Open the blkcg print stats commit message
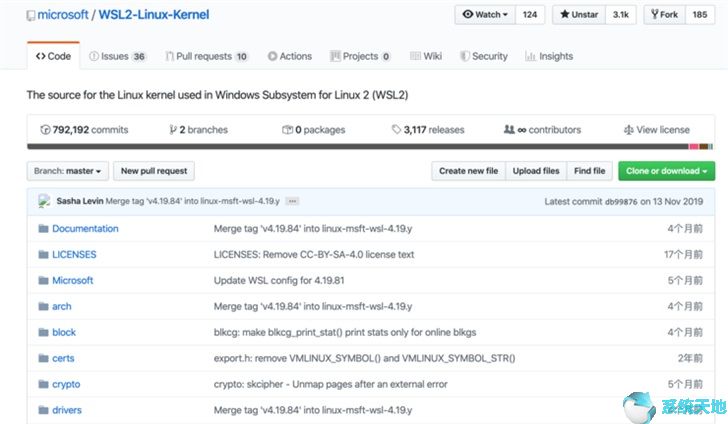728x424 pixels. pos(345,333)
